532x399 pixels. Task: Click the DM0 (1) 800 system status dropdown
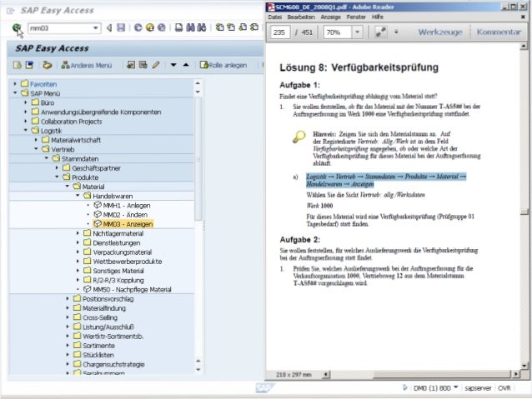(435, 388)
